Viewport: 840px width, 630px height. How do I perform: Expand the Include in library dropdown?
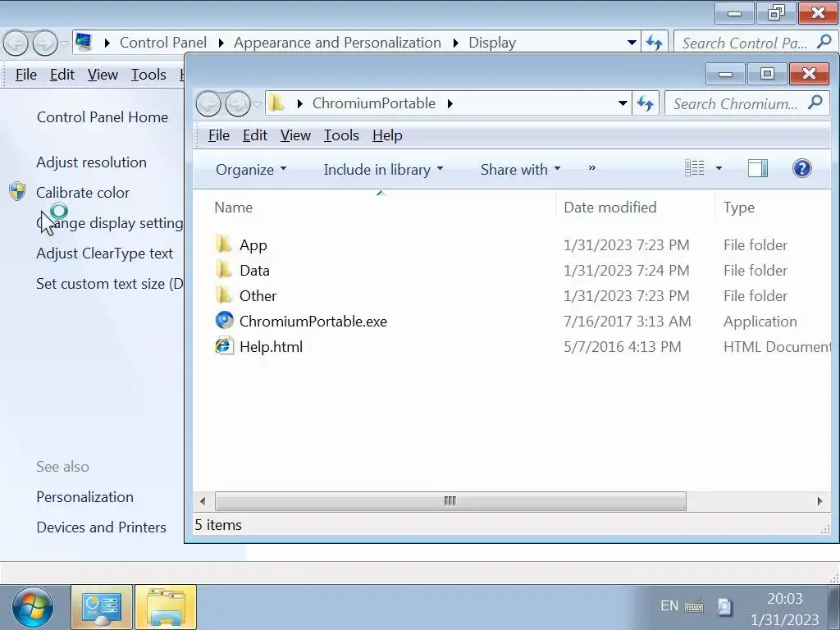point(383,169)
